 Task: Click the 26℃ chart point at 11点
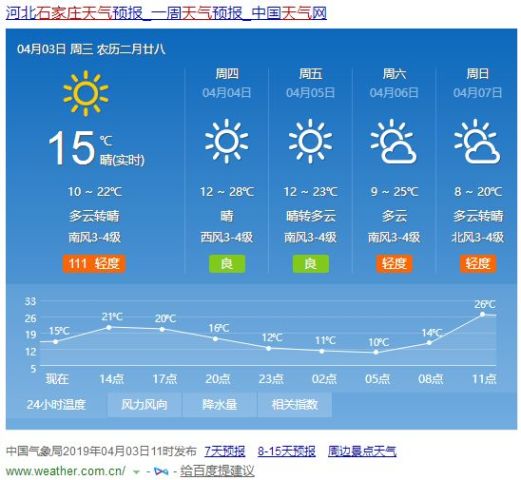pos(482,314)
